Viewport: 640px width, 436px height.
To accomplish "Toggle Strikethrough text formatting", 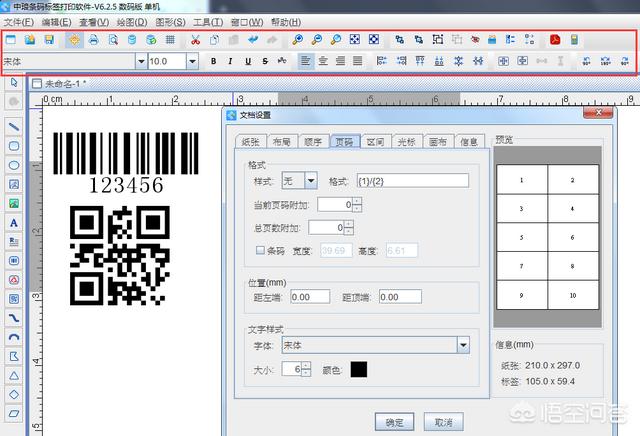I will point(265,61).
